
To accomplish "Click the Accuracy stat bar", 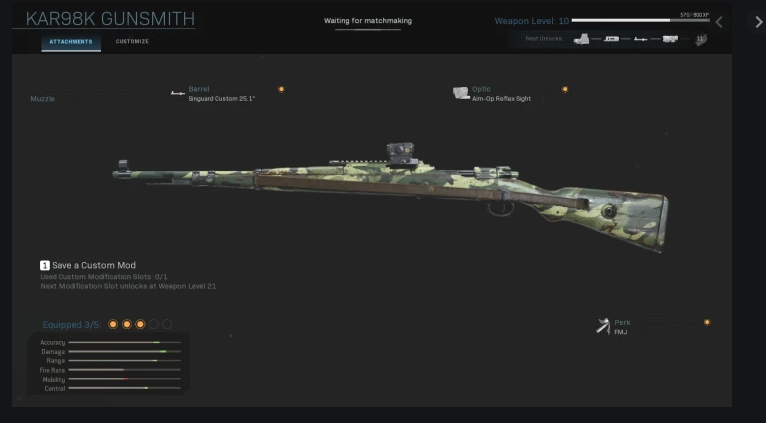I will (125, 342).
